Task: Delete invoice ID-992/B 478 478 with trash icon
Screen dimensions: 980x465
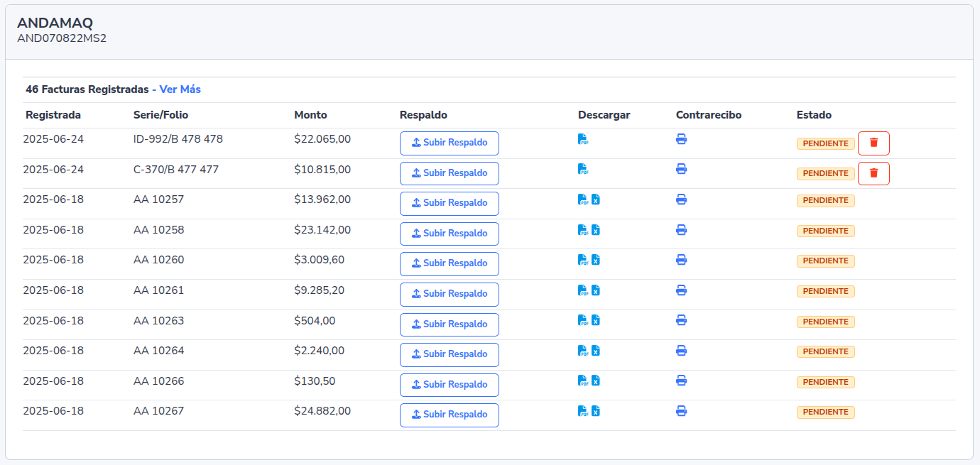Action: pyautogui.click(x=873, y=143)
